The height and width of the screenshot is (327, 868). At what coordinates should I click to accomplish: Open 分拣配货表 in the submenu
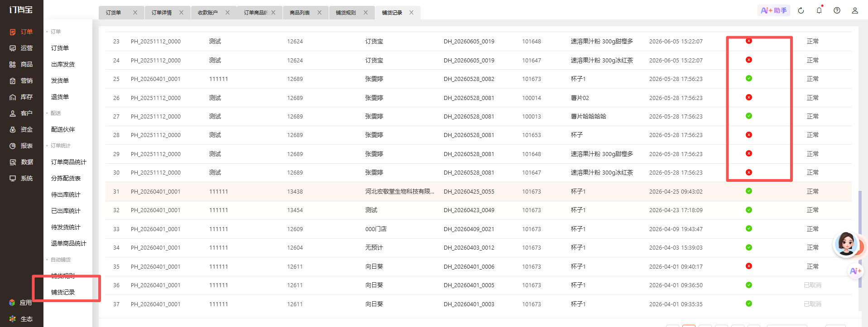(x=66, y=178)
